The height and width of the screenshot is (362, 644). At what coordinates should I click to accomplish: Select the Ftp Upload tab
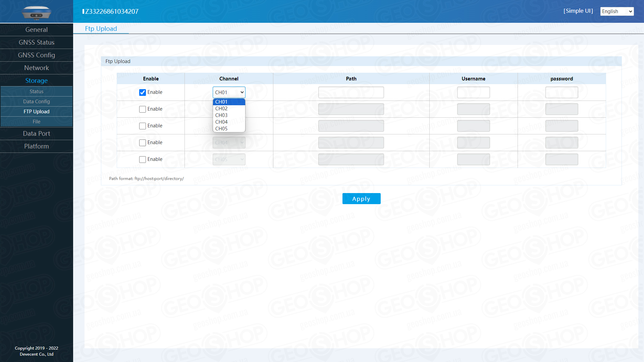click(101, 29)
